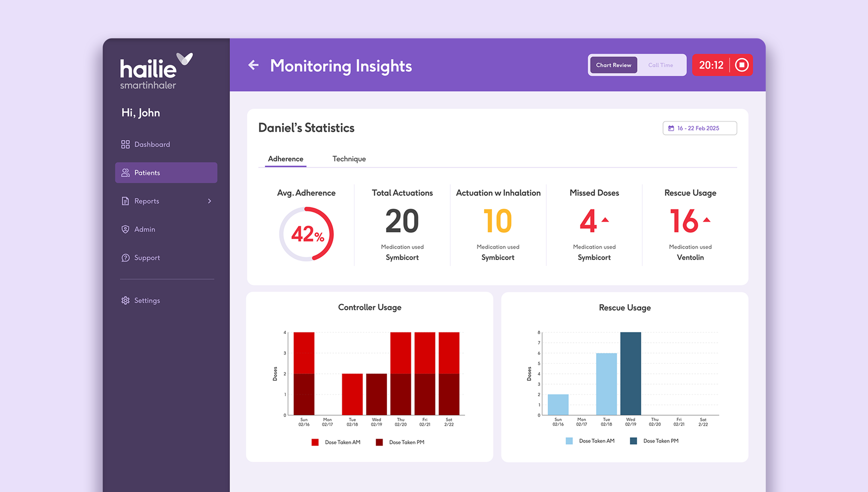Click the light blue Dose Taken AM swatch
Screen dimensions: 868x492
569,441
